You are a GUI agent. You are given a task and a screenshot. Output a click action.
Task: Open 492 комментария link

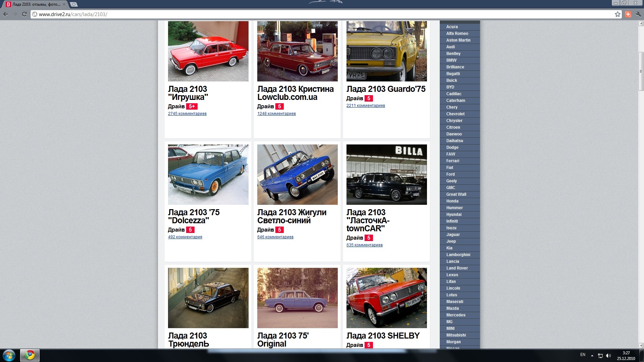tap(185, 237)
